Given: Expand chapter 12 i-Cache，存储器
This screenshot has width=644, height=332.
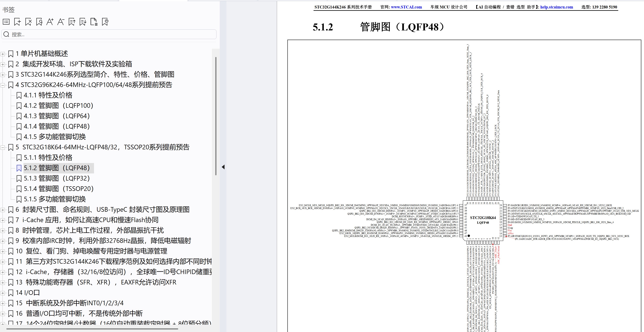Looking at the screenshot, I should (2, 272).
